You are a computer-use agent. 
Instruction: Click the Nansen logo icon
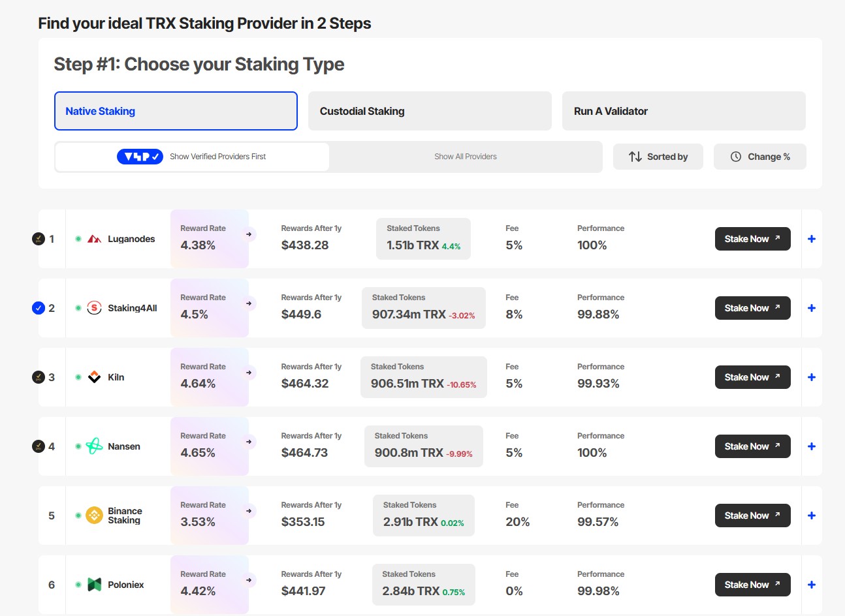pyautogui.click(x=94, y=446)
